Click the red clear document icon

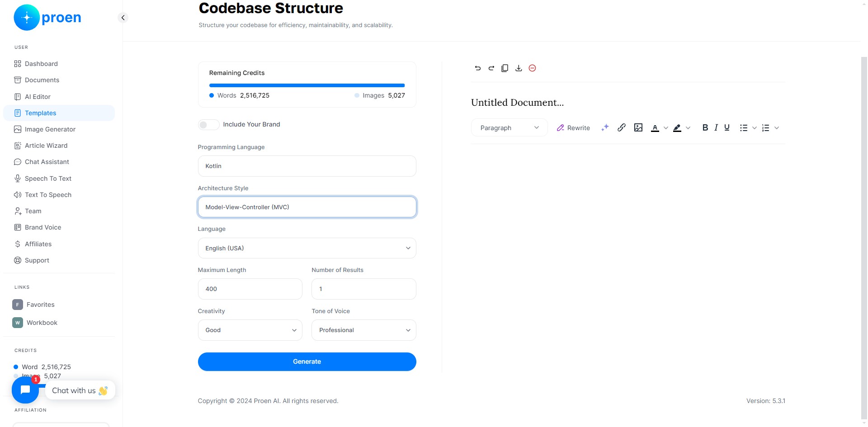pyautogui.click(x=533, y=68)
